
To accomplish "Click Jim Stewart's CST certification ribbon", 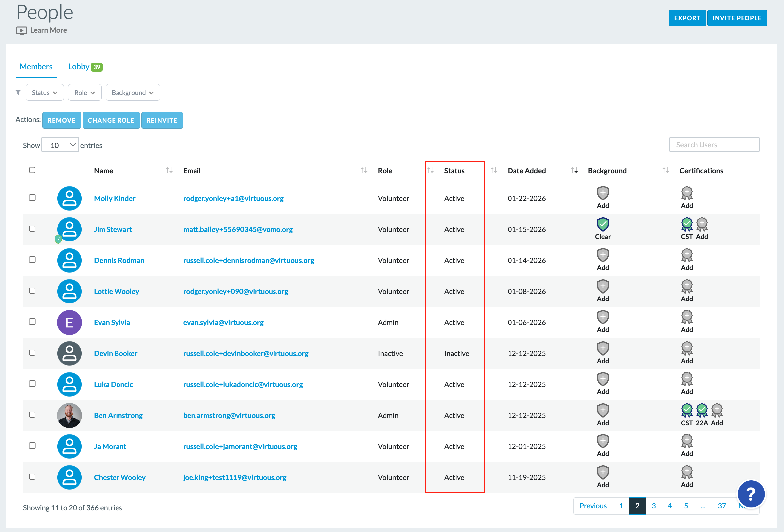I will point(686,224).
